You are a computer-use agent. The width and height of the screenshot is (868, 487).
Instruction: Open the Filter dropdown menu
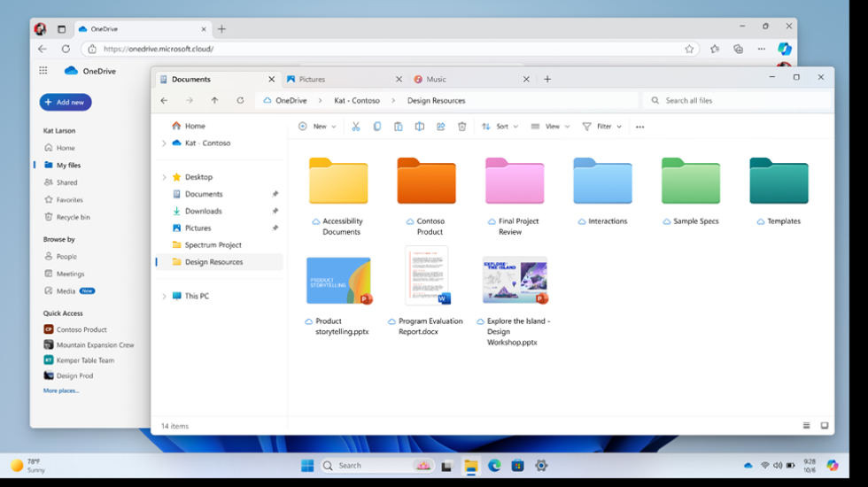click(601, 127)
